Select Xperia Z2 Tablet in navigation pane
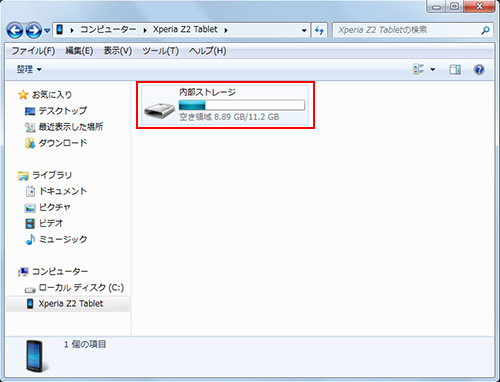Image resolution: width=500 pixels, height=382 pixels. pos(71,304)
